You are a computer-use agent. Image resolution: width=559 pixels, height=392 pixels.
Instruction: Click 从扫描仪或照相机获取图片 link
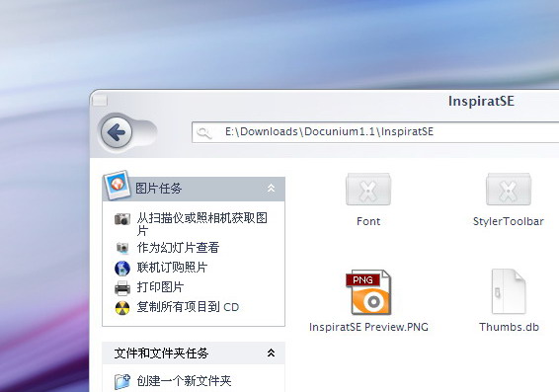(x=202, y=224)
